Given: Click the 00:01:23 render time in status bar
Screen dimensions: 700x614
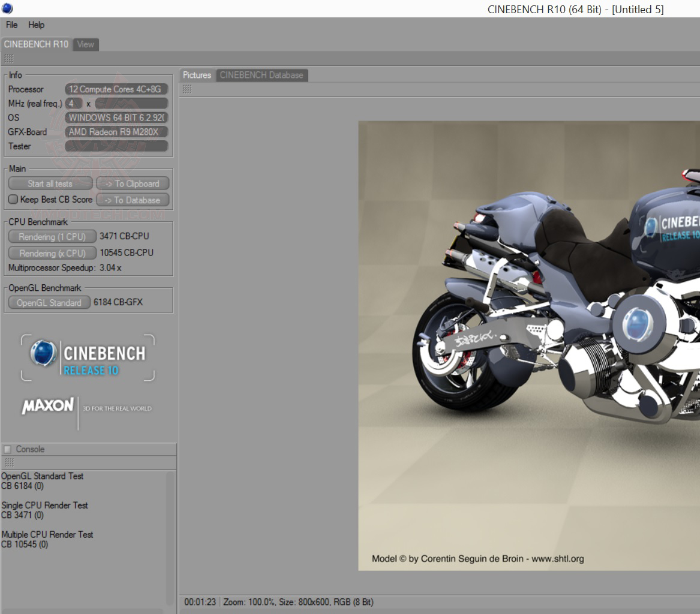Looking at the screenshot, I should [x=200, y=602].
